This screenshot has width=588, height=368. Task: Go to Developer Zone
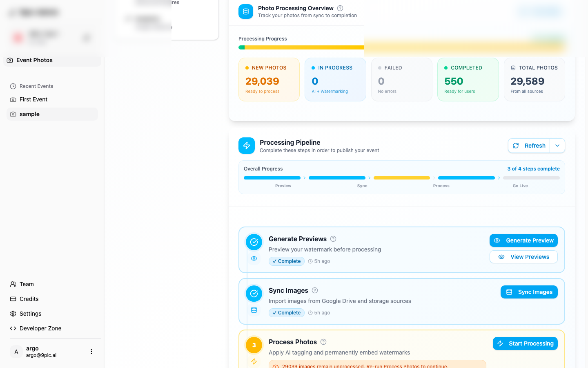click(40, 328)
